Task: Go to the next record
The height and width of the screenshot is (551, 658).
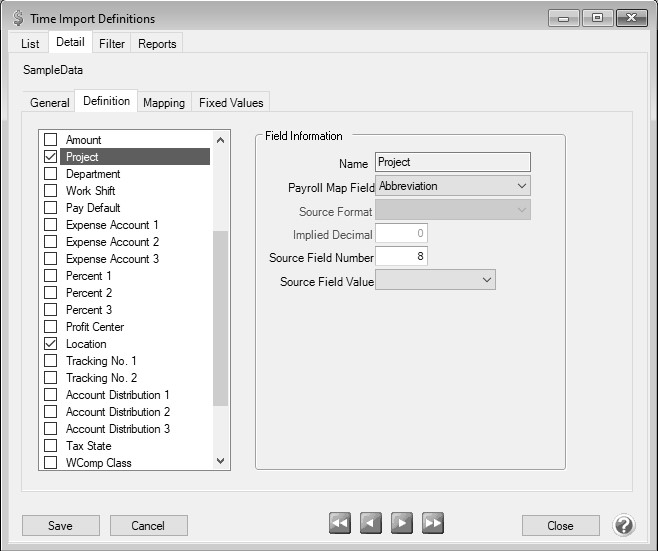Action: coord(402,524)
